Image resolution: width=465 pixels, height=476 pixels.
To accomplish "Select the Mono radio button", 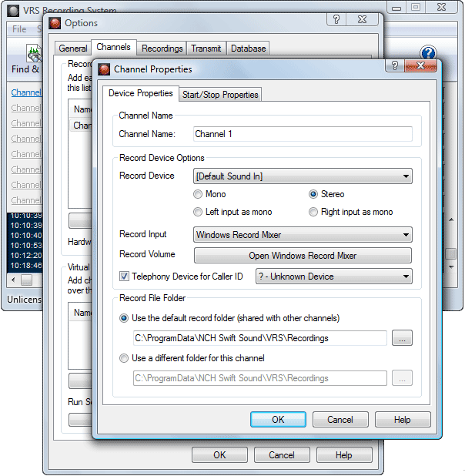I will [x=198, y=194].
